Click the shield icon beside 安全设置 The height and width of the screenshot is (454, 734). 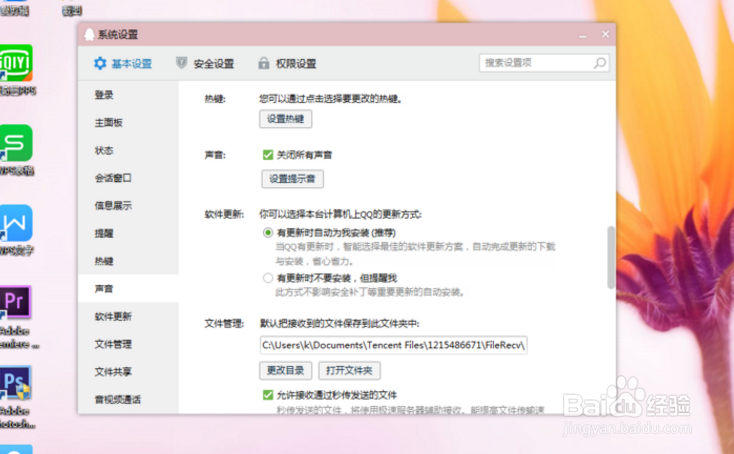click(181, 63)
